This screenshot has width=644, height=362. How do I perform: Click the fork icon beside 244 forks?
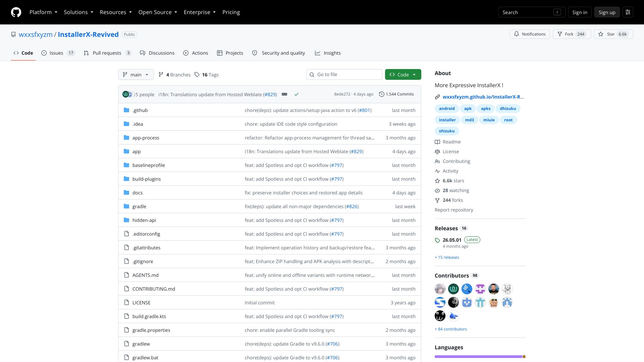pyautogui.click(x=437, y=200)
